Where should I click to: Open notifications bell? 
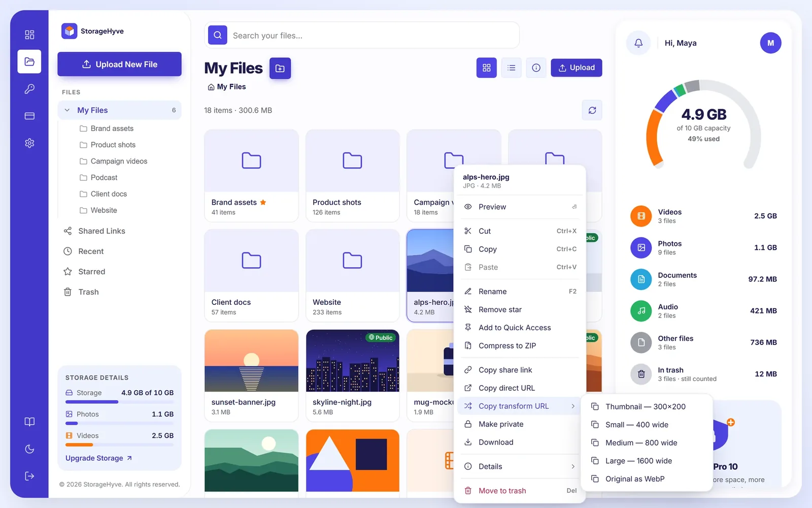tap(638, 43)
